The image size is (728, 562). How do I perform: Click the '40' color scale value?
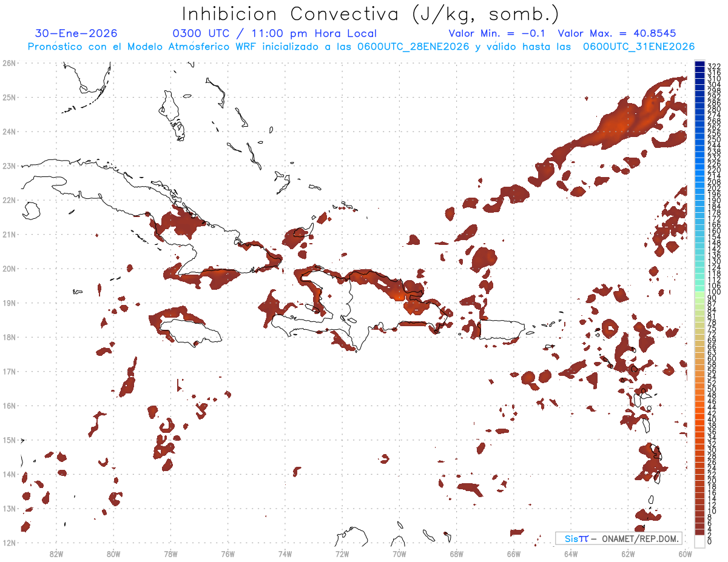coord(712,420)
